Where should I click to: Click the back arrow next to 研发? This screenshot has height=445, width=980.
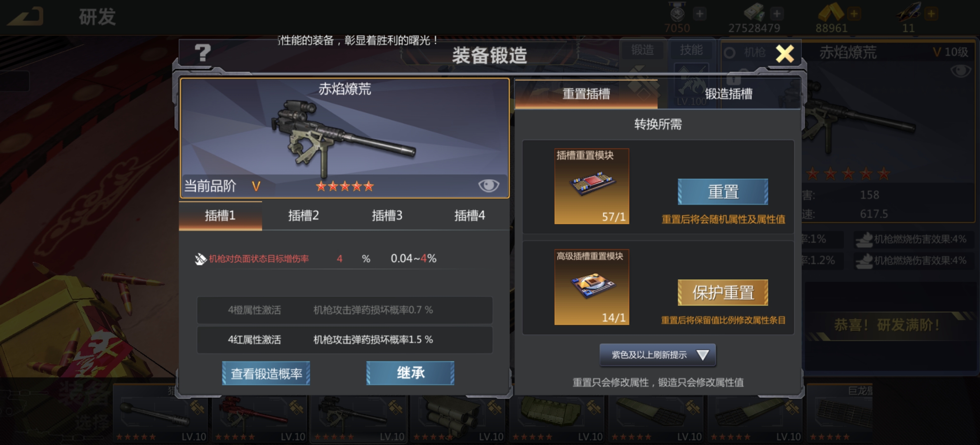(26, 16)
